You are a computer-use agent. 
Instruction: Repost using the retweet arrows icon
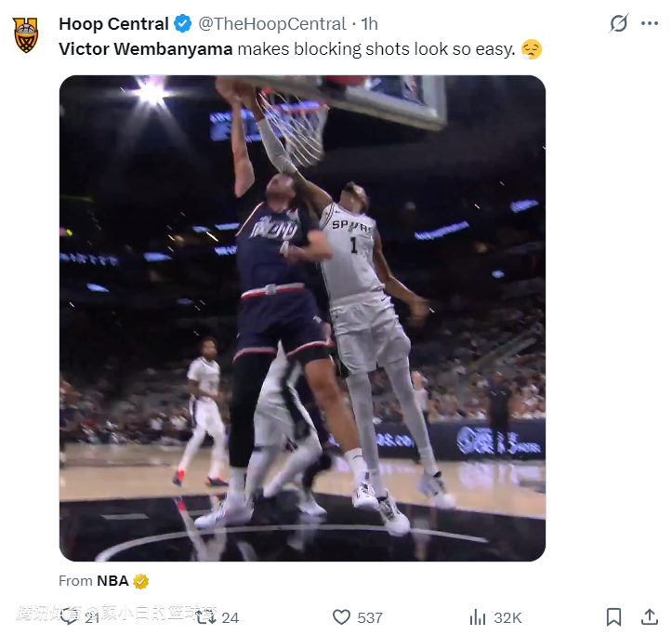pyautogui.click(x=205, y=617)
